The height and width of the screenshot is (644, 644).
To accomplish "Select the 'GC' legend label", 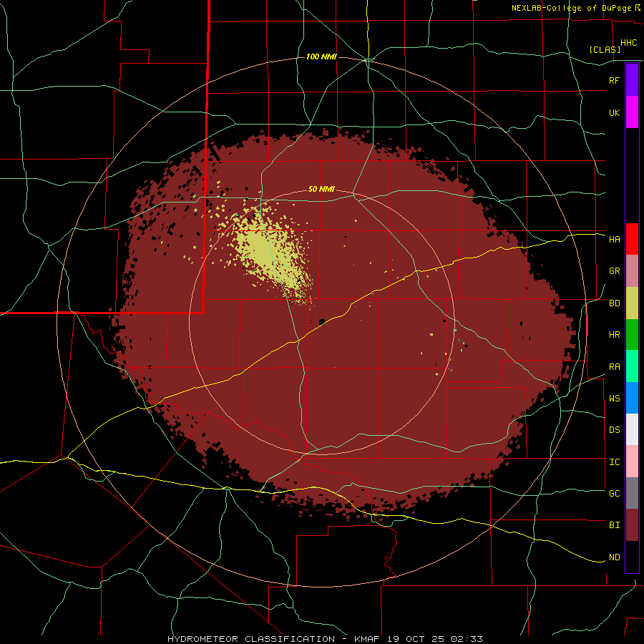I will [614, 494].
